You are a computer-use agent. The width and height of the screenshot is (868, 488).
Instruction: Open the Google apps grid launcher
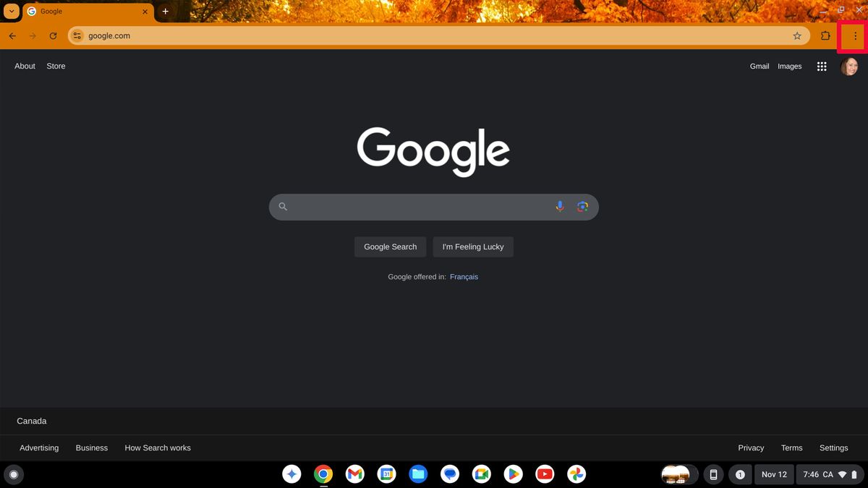tap(822, 66)
